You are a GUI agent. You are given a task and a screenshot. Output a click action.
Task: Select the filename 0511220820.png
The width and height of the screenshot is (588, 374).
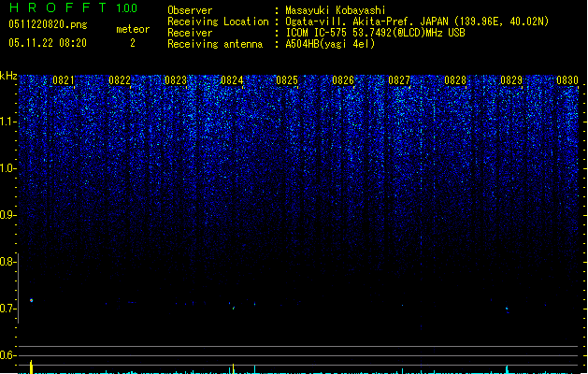pos(48,24)
